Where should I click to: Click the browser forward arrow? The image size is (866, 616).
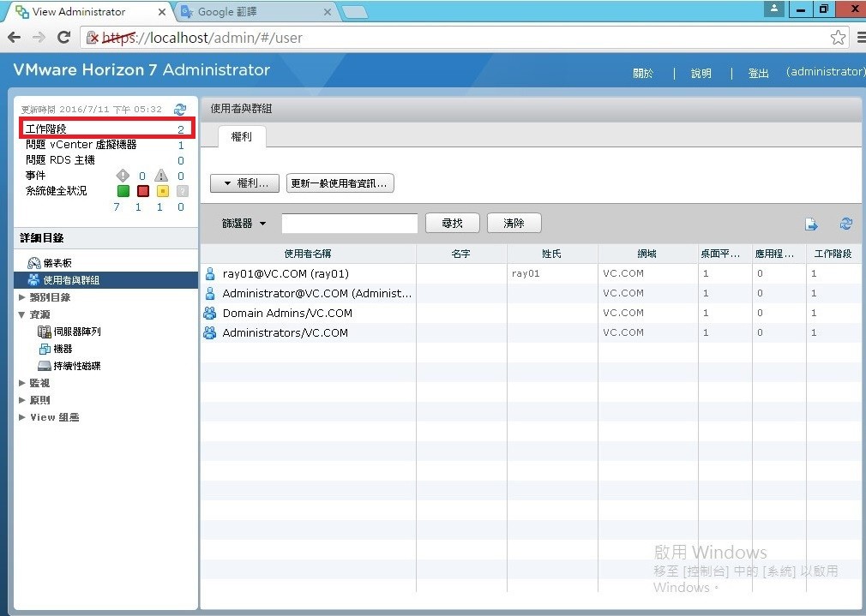pyautogui.click(x=39, y=38)
